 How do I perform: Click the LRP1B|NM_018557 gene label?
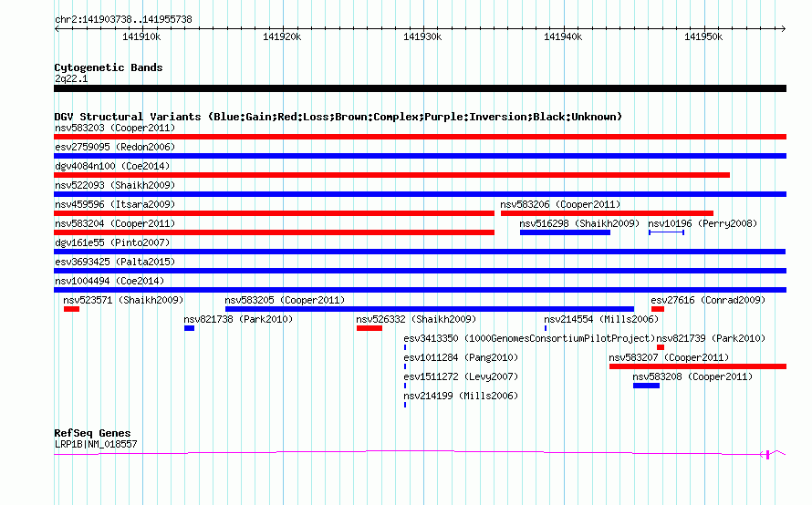click(x=96, y=444)
